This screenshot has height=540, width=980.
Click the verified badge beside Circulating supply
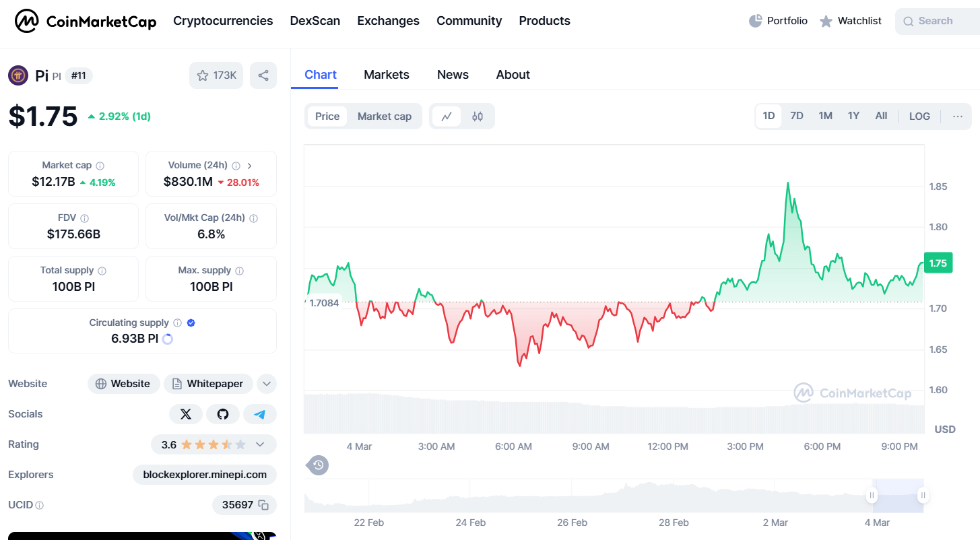tap(191, 323)
